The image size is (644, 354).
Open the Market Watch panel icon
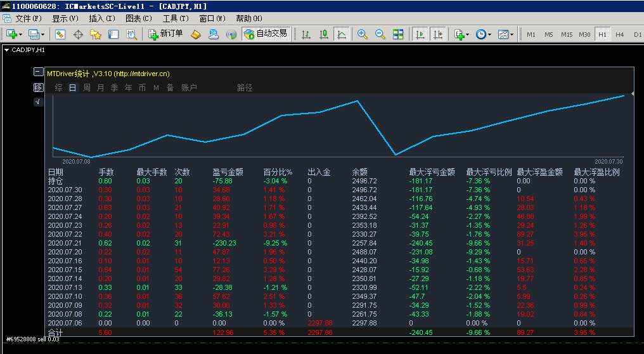click(60, 34)
